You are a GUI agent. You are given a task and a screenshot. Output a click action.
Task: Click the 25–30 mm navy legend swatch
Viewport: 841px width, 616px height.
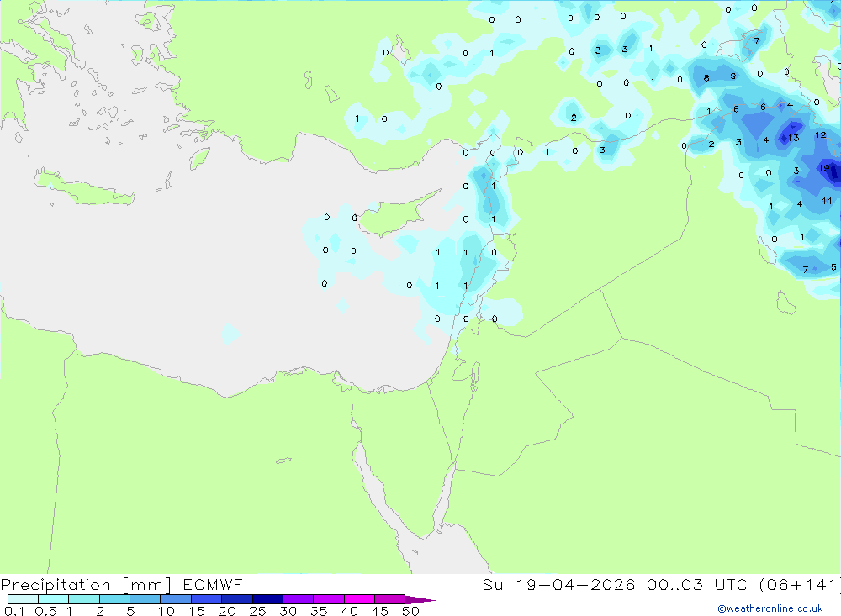click(x=267, y=599)
